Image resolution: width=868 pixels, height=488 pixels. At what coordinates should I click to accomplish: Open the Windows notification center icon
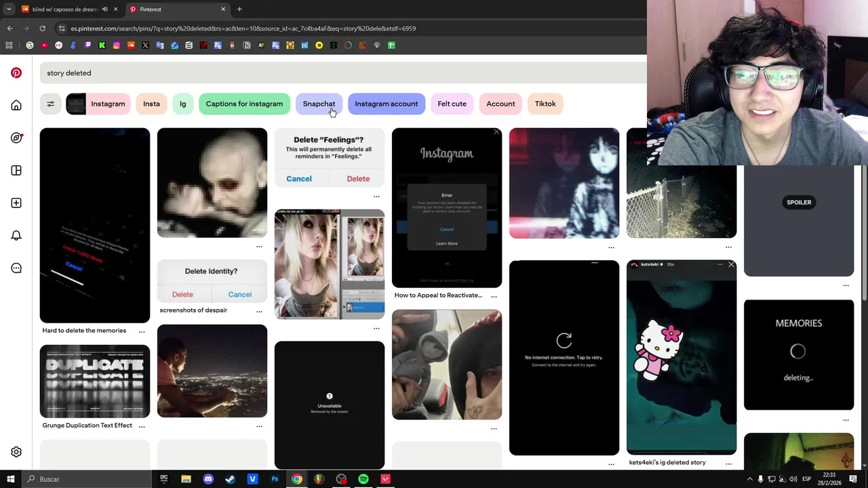pos(853,479)
